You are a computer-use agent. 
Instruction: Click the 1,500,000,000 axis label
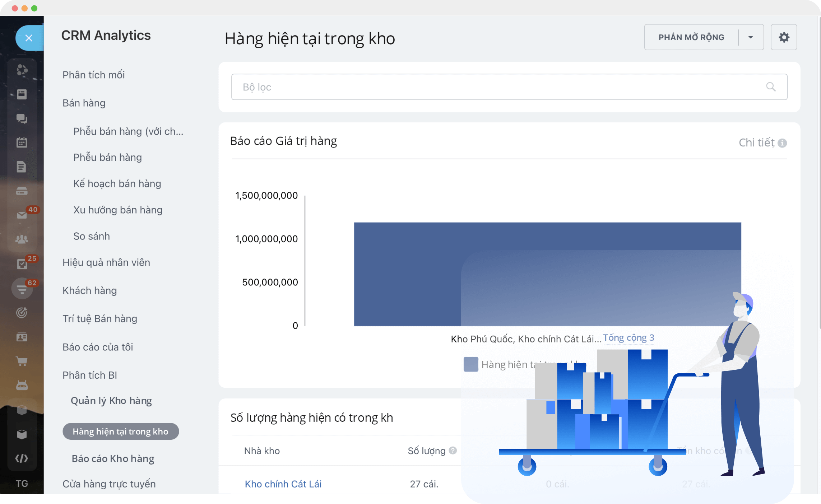tap(266, 196)
